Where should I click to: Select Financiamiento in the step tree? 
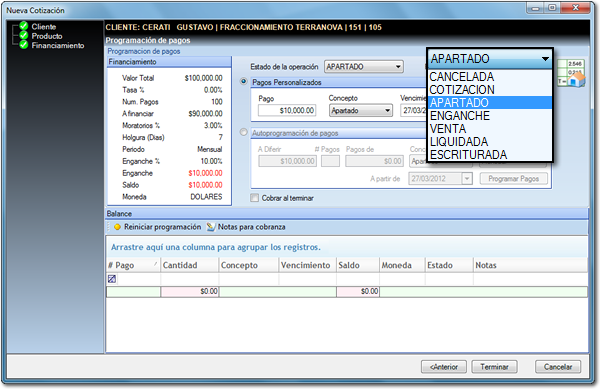pos(58,45)
